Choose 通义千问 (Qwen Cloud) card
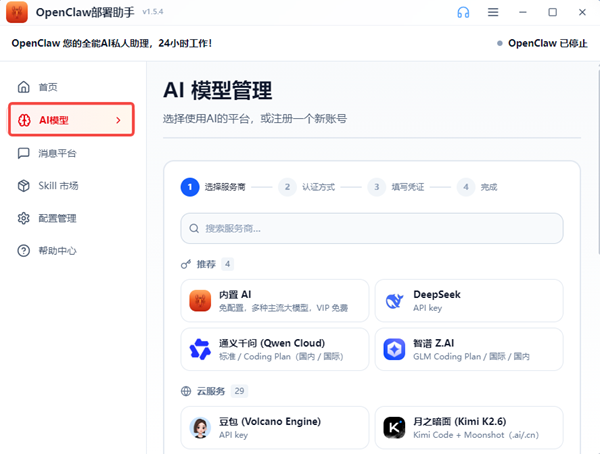600x454 pixels. 275,349
